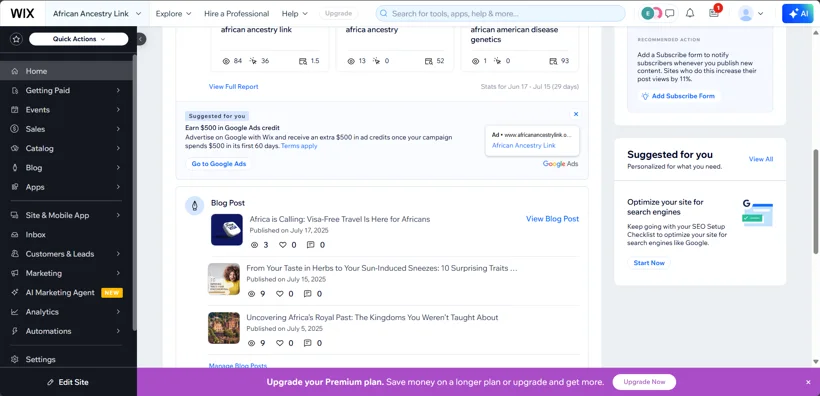Viewport: 820px width, 396px height.
Task: Open the Automations sidebar item
Action: click(66, 332)
